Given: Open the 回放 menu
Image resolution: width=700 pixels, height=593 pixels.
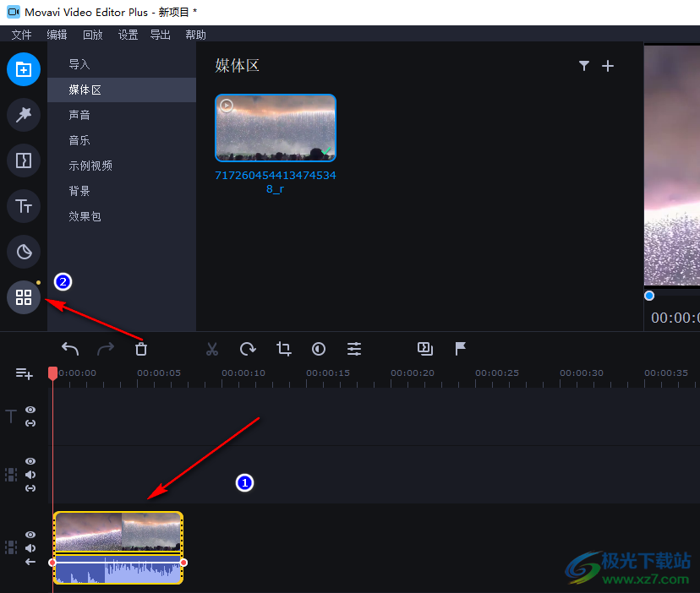Looking at the screenshot, I should tap(93, 35).
